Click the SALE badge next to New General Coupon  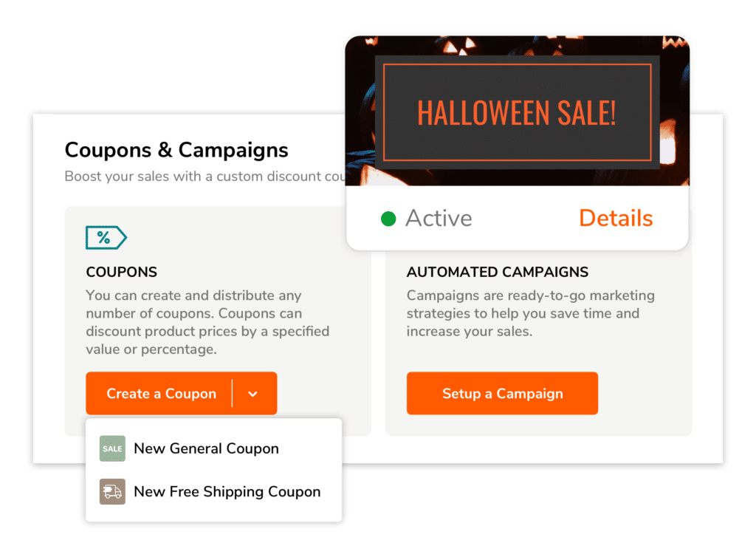[112, 448]
